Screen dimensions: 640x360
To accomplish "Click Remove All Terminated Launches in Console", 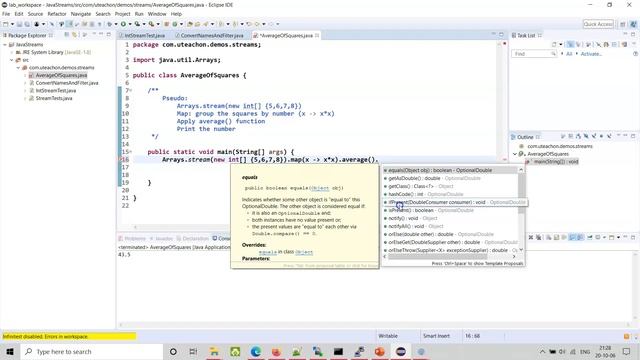I will (539, 237).
